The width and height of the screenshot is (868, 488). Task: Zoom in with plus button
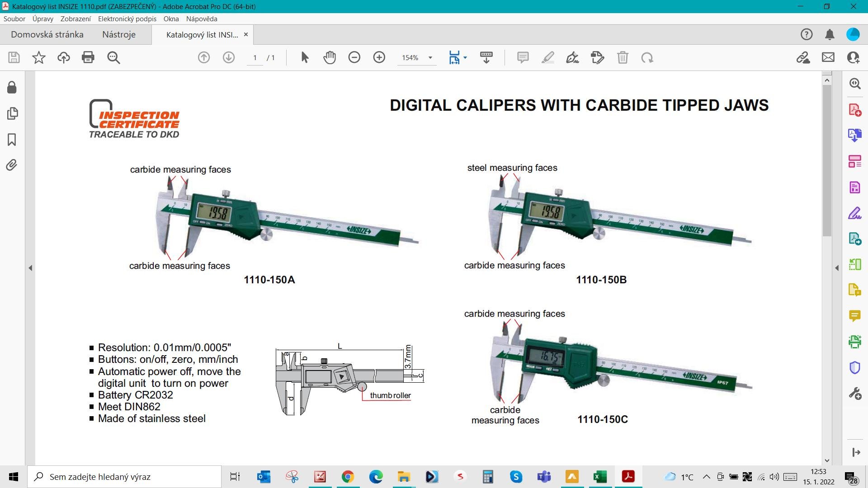click(379, 57)
